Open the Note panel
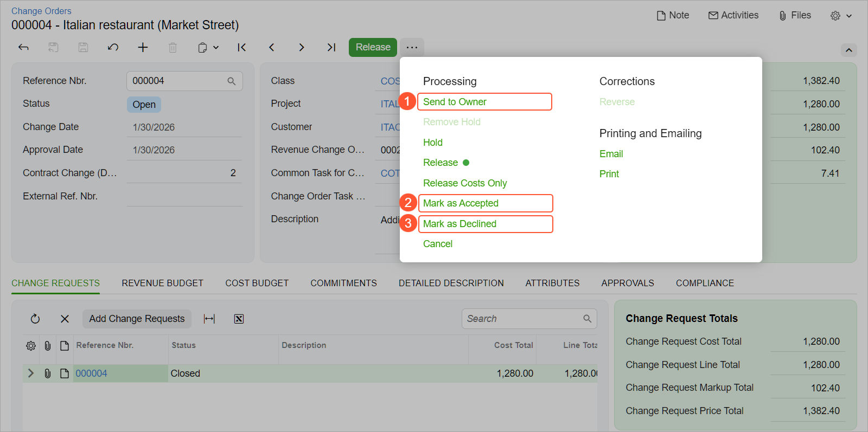Image resolution: width=868 pixels, height=432 pixels. pyautogui.click(x=673, y=15)
